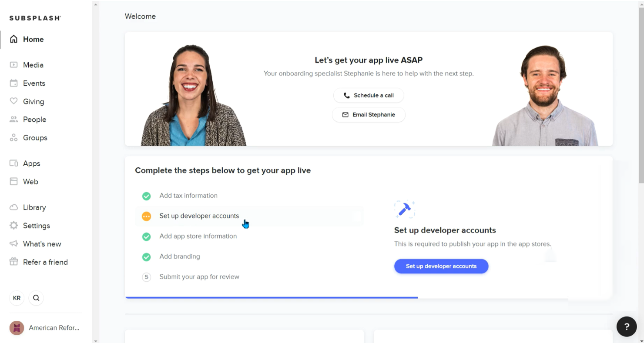644x343 pixels.
Task: Click the blue Set up developer accounts button
Action: pyautogui.click(x=441, y=266)
